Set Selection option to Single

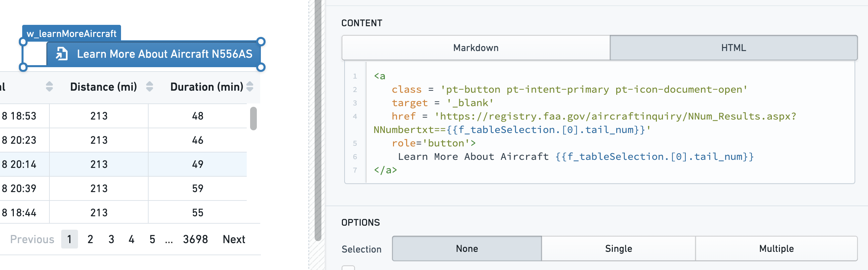618,249
